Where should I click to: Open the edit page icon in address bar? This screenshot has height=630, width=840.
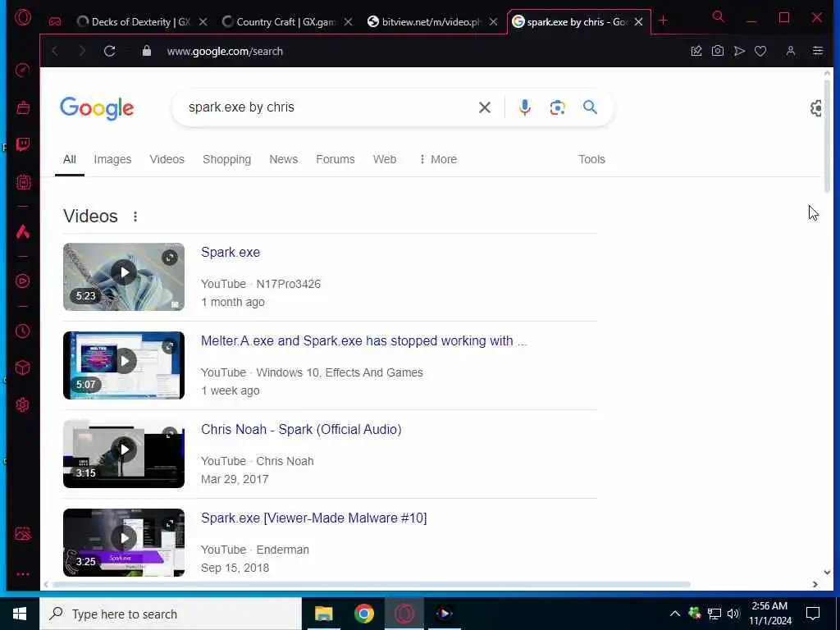coord(696,51)
